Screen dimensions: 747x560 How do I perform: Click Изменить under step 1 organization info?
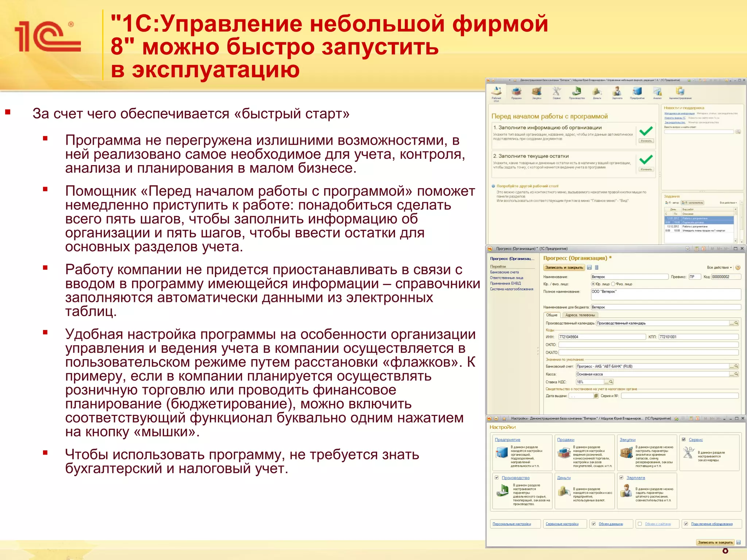(x=646, y=141)
